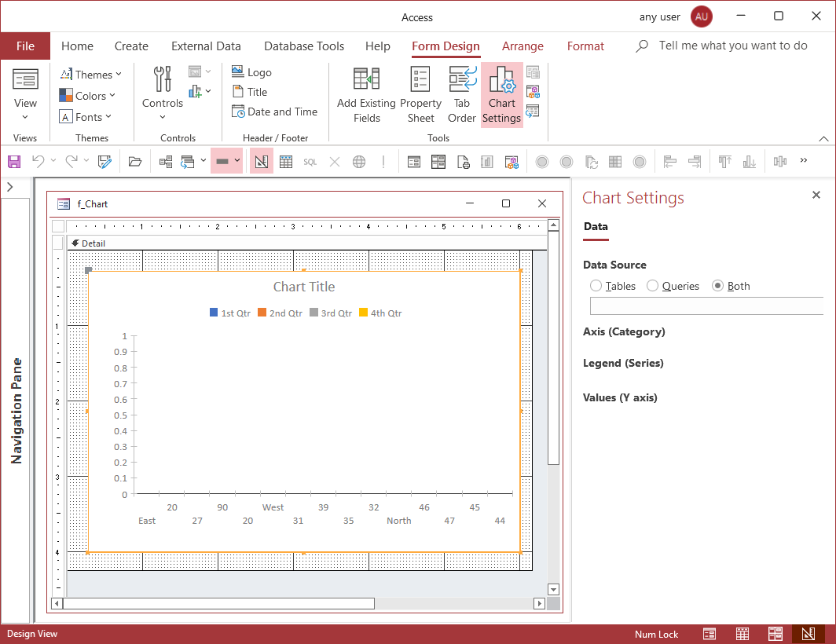Viewport: 836px width, 644px height.
Task: Close the Chart Settings pane
Action: [x=816, y=195]
